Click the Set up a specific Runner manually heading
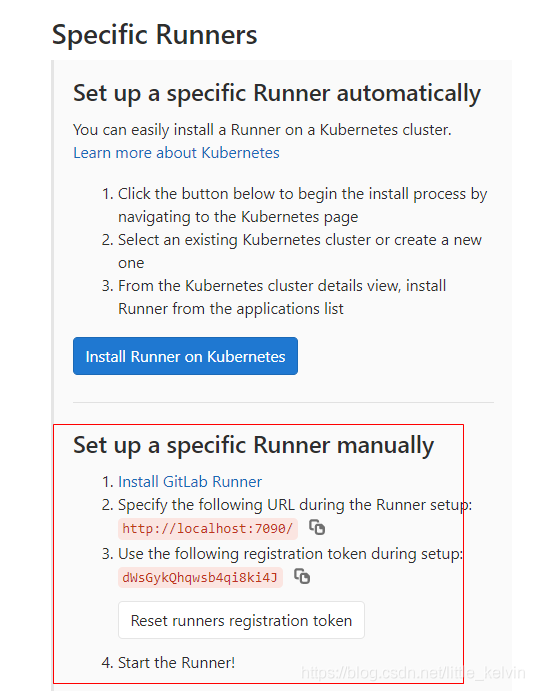 253,445
